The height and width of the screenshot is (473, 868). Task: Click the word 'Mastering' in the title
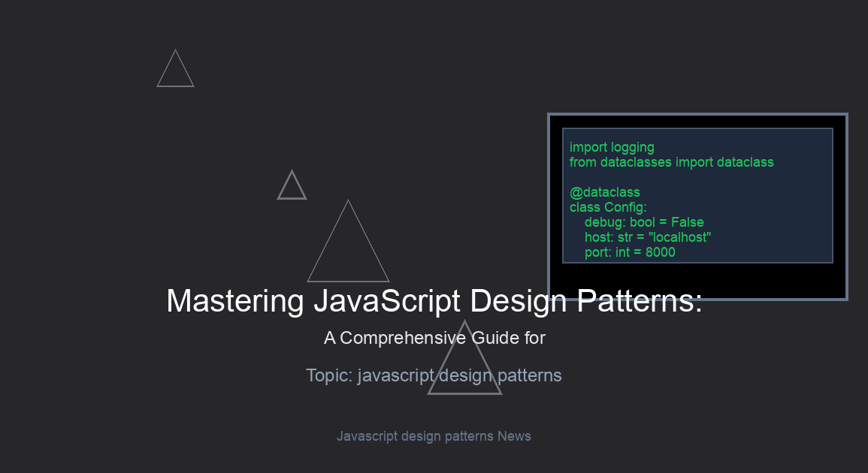coord(234,301)
